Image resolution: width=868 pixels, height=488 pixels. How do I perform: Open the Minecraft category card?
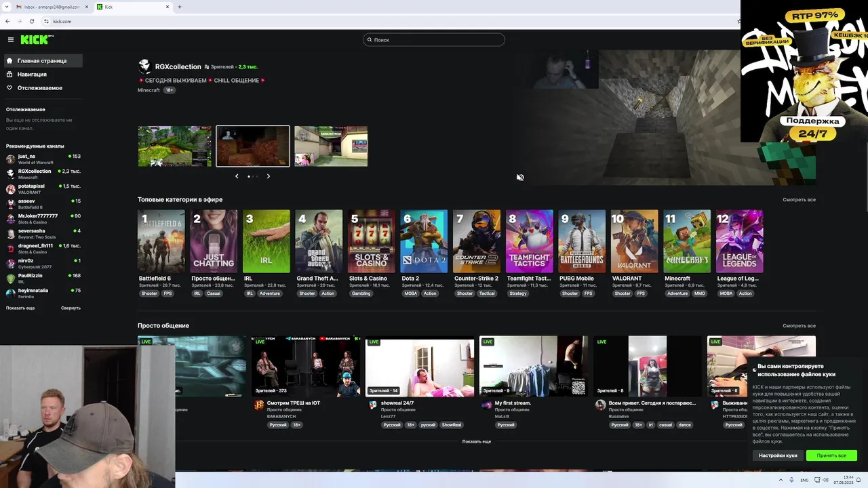(687, 241)
